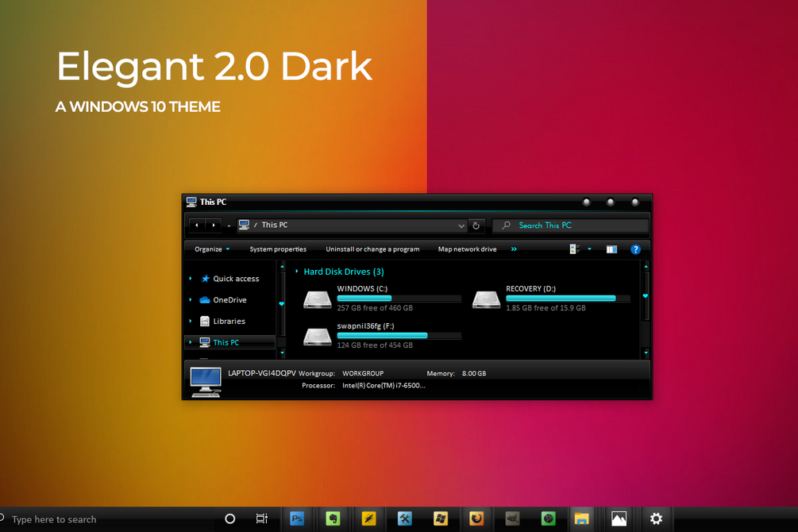Click Uninstall or change a program
Screen dimensions: 798x532
(x=372, y=249)
